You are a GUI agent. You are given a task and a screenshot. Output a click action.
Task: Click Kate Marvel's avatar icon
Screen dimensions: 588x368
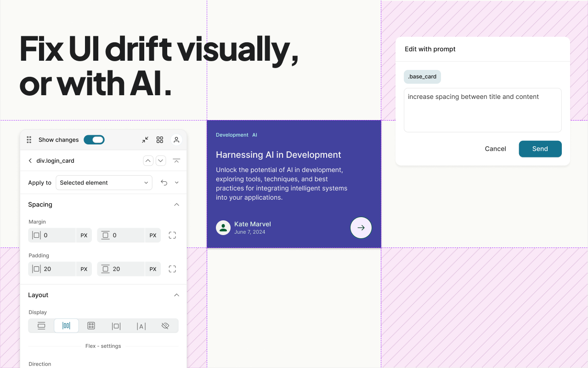223,228
